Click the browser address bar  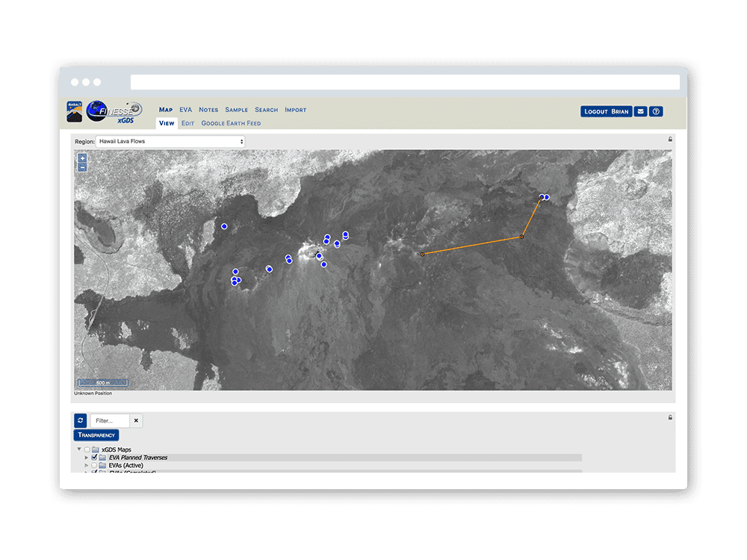[405, 82]
